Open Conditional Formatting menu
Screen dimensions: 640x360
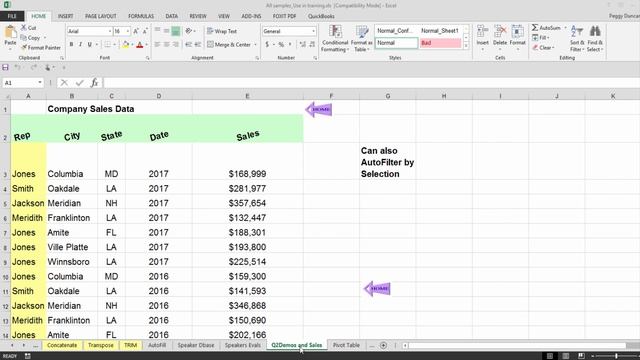335,39
